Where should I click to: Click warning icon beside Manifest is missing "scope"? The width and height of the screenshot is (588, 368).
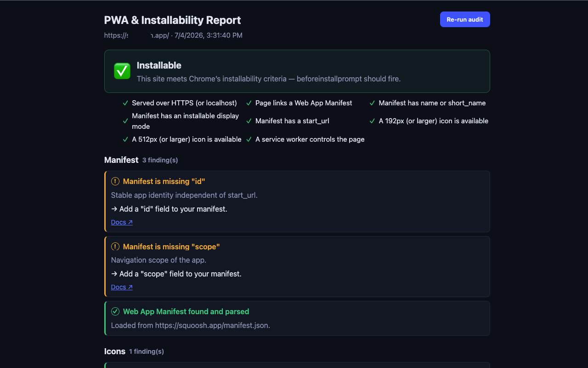115,247
